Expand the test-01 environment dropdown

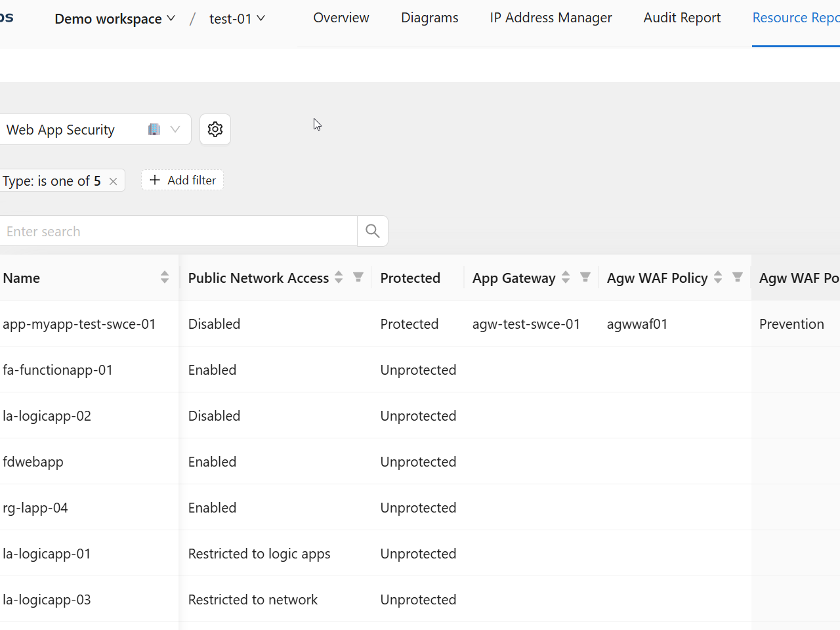[x=237, y=19]
